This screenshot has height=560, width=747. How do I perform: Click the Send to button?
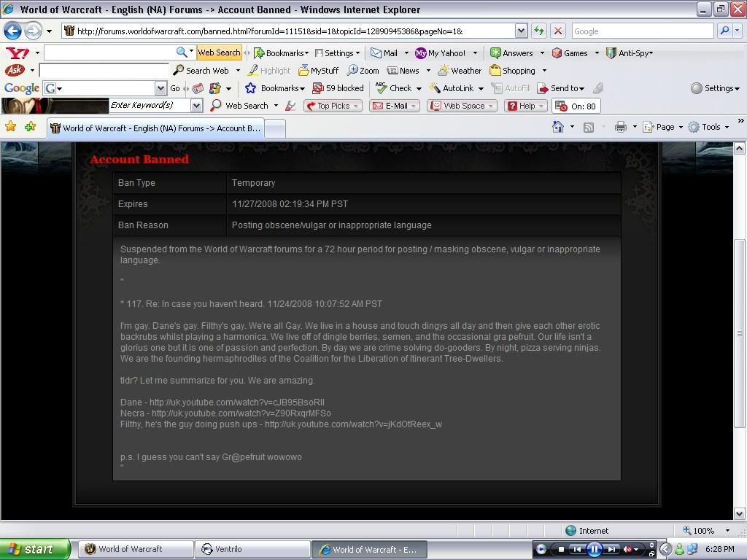click(560, 88)
